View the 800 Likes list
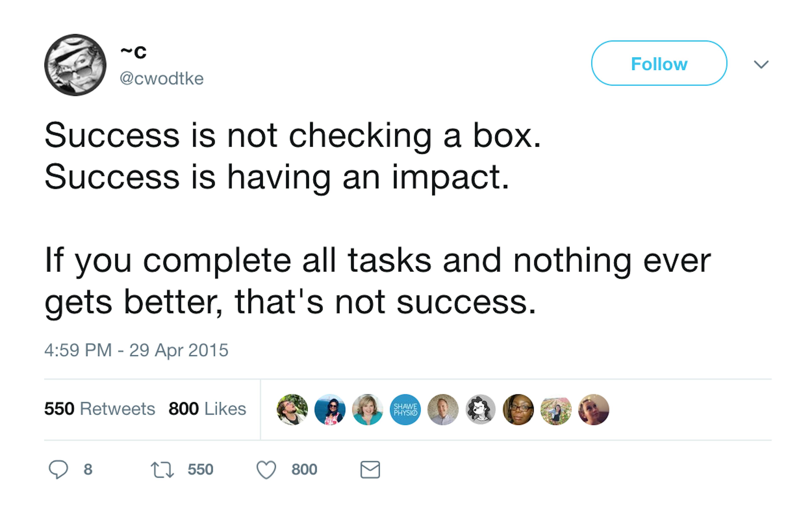Screen dimensions: 812x515 click(207, 409)
